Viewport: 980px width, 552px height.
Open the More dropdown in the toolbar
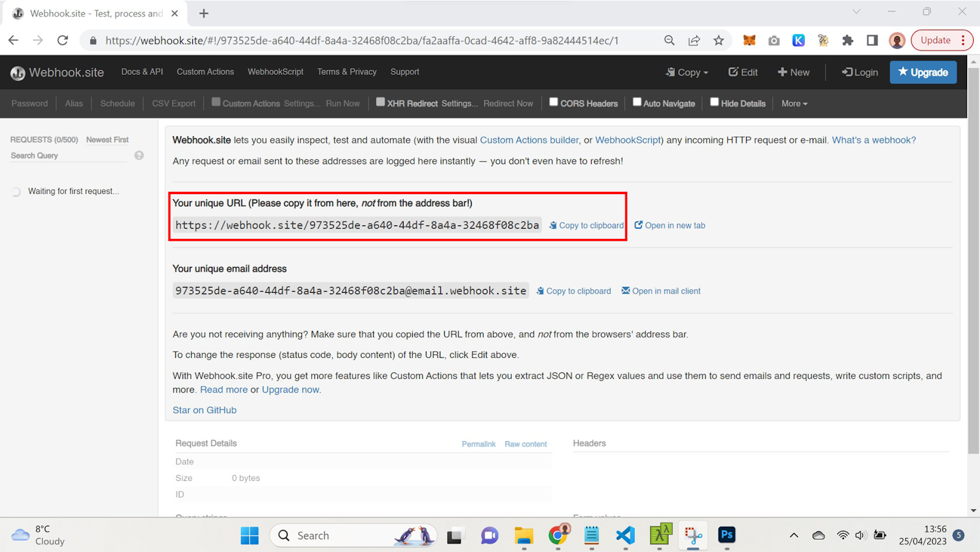click(x=794, y=104)
